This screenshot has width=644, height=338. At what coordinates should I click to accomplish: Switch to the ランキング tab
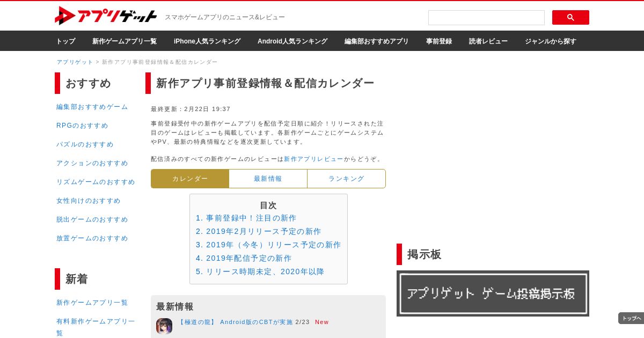[x=346, y=179]
